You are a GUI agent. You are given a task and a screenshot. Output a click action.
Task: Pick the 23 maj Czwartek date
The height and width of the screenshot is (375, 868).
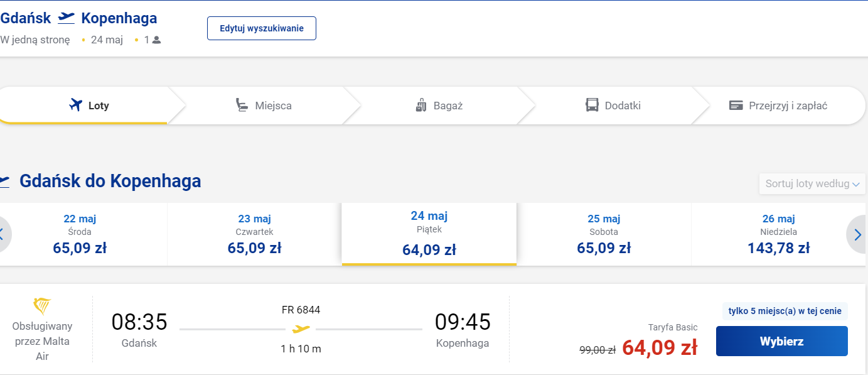254,234
